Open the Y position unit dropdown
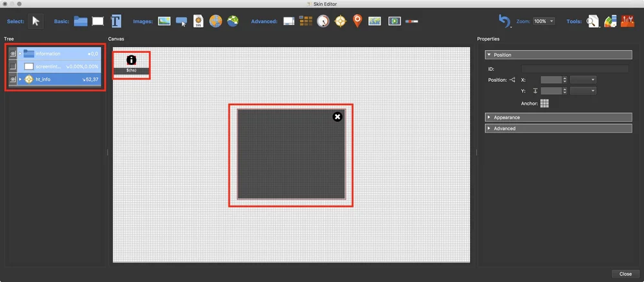 [583, 91]
